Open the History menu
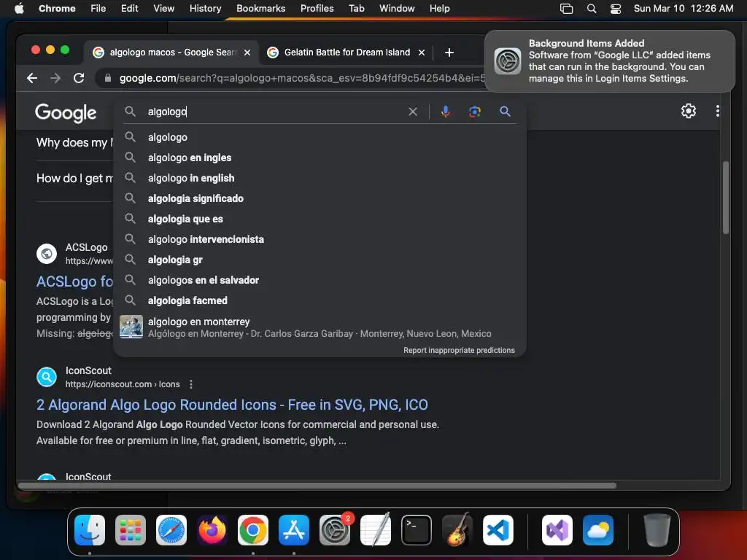This screenshot has width=747, height=560. pos(205,9)
